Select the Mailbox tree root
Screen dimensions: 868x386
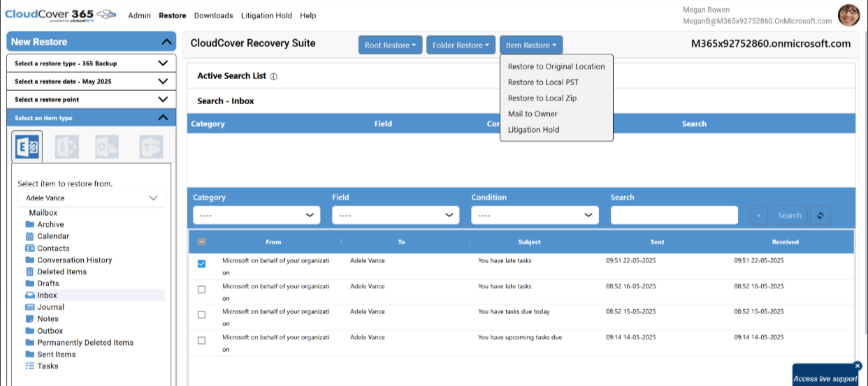click(43, 213)
